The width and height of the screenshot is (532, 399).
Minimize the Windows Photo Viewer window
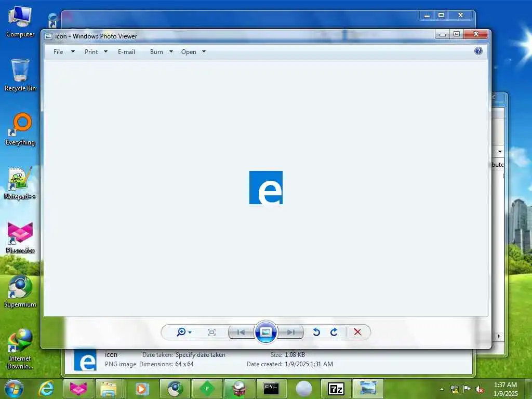(443, 34)
